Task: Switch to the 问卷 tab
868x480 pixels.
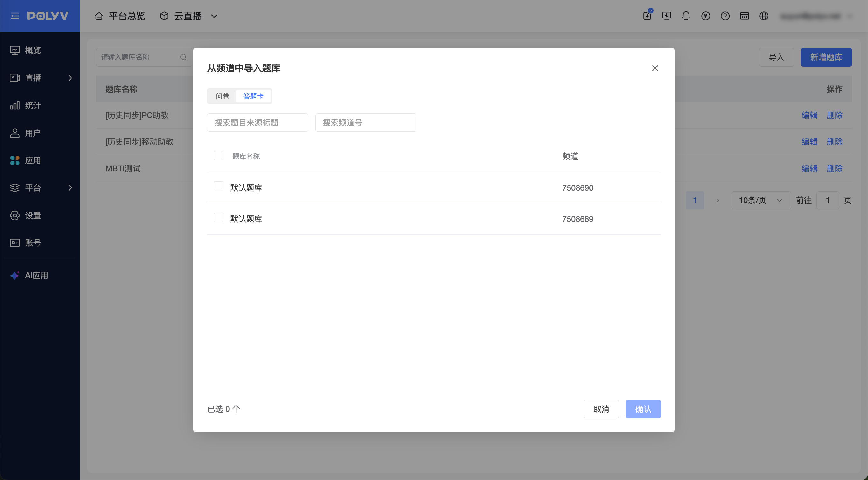Action: [x=222, y=96]
